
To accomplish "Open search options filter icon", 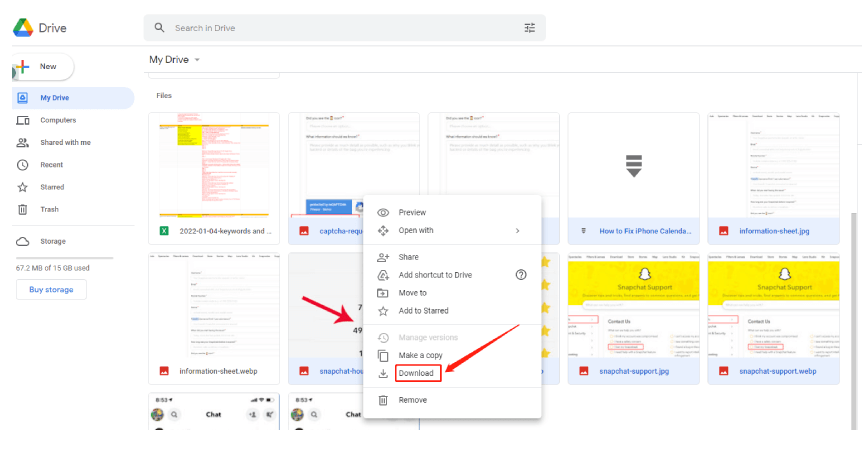I will 530,28.
